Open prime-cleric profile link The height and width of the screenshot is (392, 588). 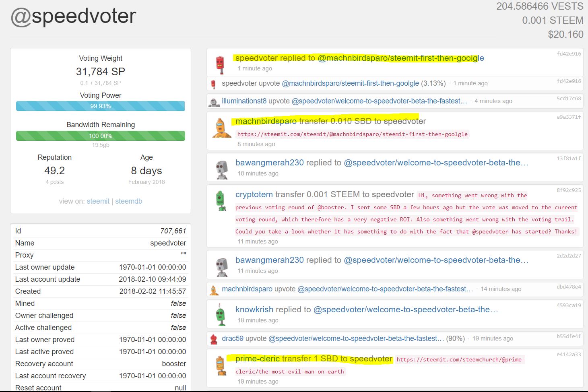click(x=258, y=359)
